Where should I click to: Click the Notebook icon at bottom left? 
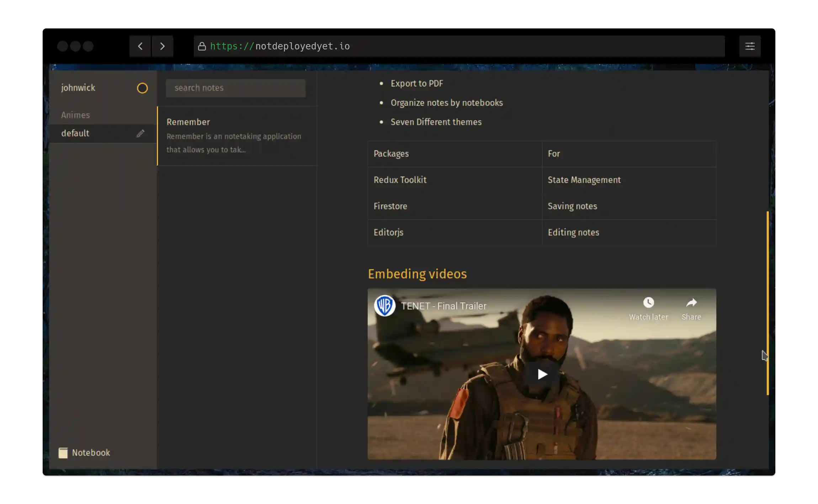click(x=63, y=452)
